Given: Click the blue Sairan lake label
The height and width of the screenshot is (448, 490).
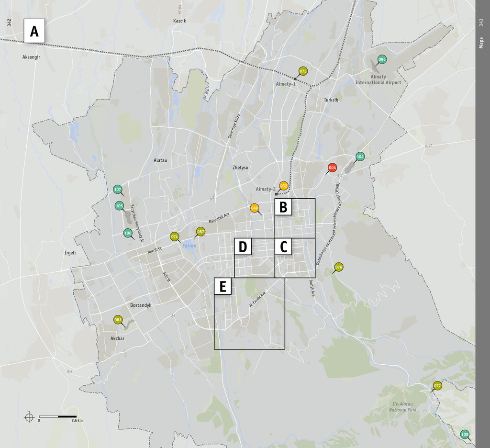Looking at the screenshot, I should 189,246.
